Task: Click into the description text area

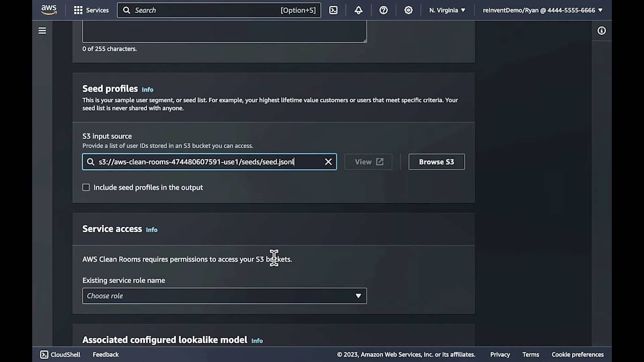Action: 224,31
